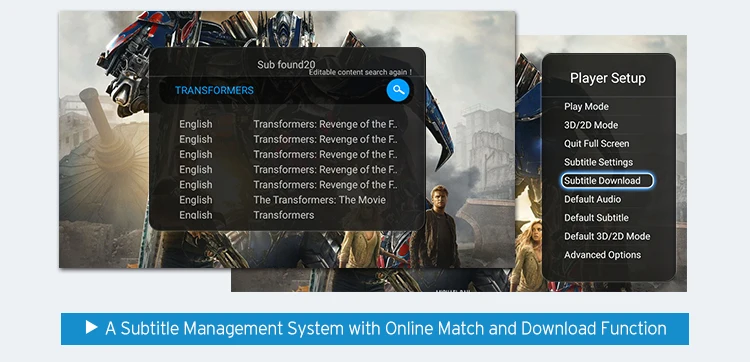This screenshot has height=362, width=750.
Task: Open Advanced Options
Action: pos(602,255)
